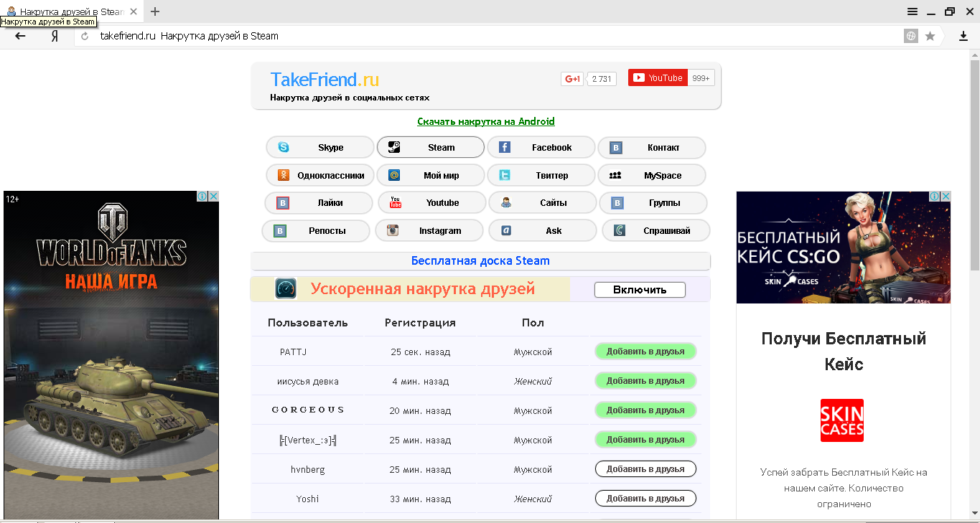Click '25 сек. назад' registration time

pyautogui.click(x=421, y=352)
